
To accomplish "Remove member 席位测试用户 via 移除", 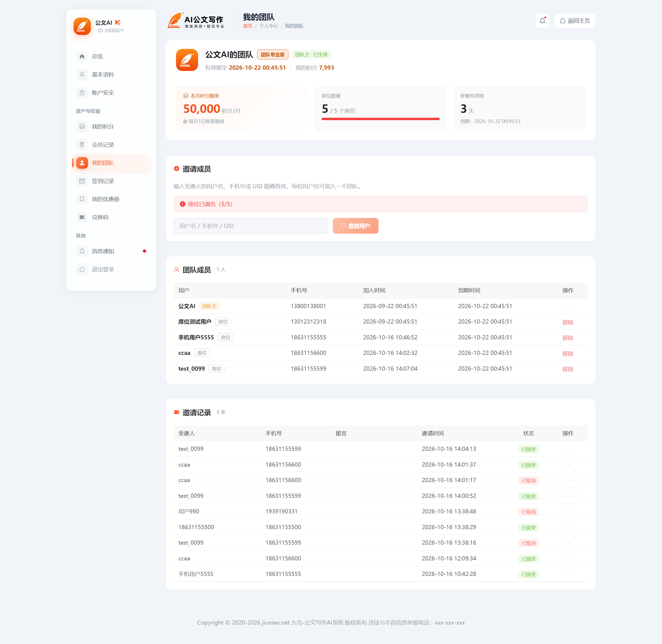I will coord(568,322).
